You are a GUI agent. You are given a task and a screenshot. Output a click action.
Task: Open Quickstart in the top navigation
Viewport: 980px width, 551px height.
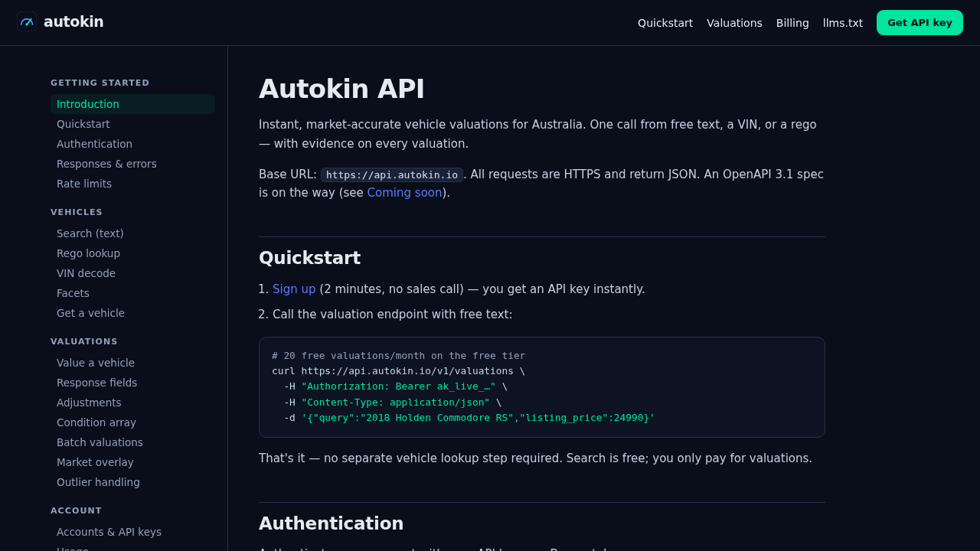[x=665, y=23]
